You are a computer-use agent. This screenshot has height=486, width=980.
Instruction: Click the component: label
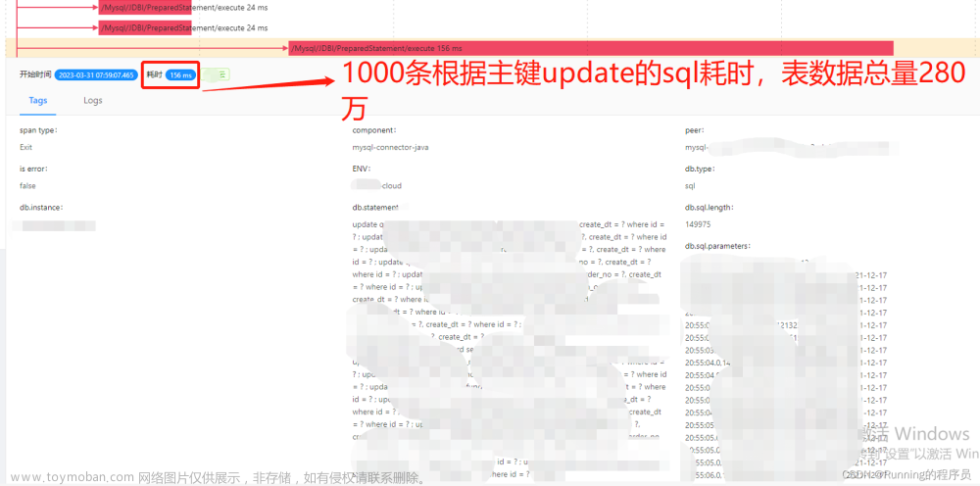tap(374, 130)
